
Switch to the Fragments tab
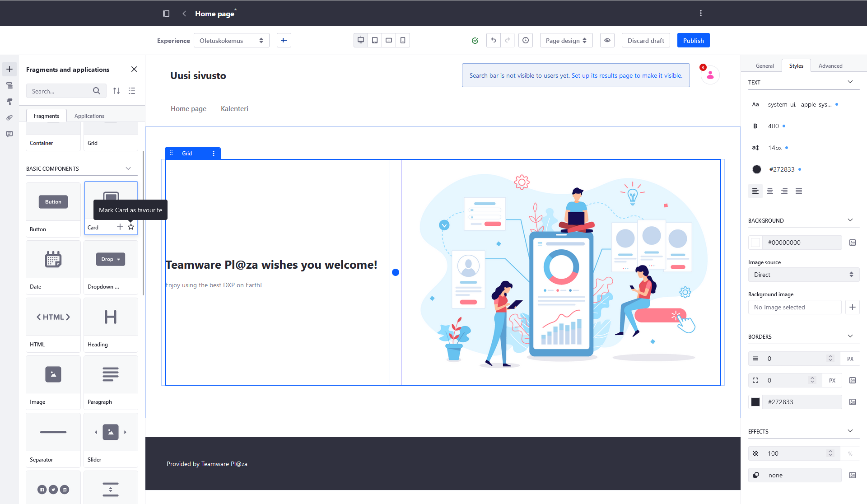[47, 116]
